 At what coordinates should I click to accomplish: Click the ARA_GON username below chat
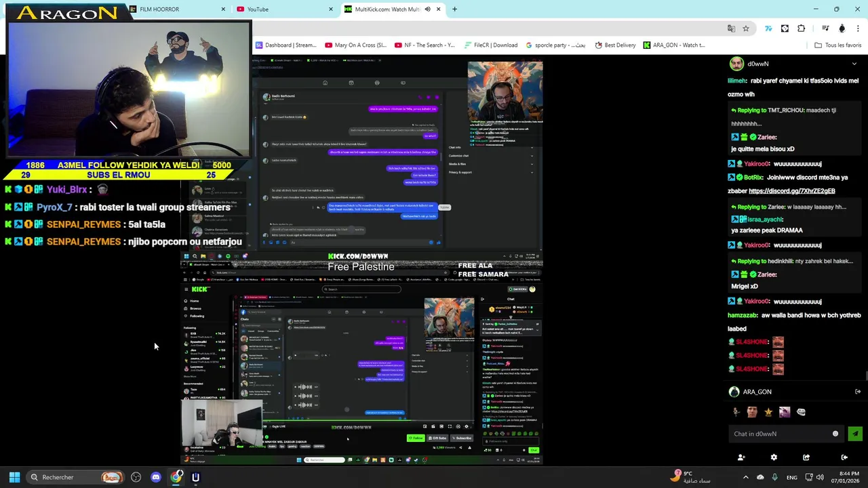click(757, 392)
